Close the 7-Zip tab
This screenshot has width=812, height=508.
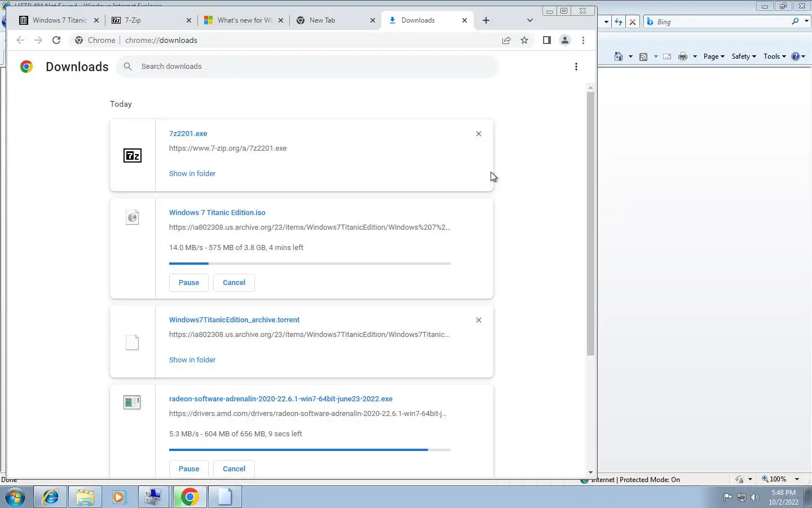tap(189, 20)
